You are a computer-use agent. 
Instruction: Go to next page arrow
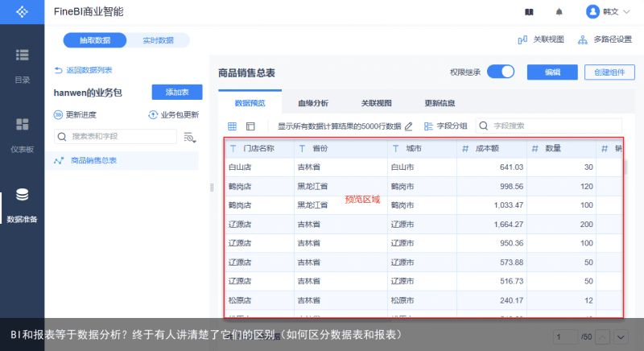point(621,337)
